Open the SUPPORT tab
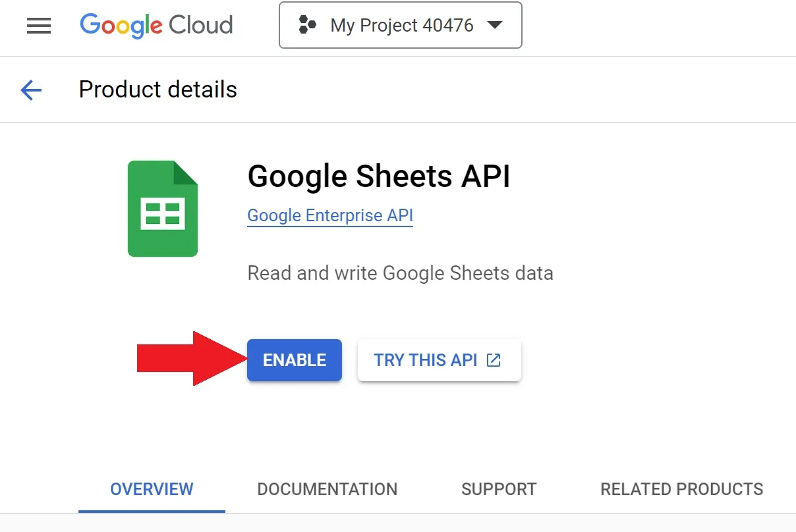Image resolution: width=796 pixels, height=532 pixels. pos(499,489)
